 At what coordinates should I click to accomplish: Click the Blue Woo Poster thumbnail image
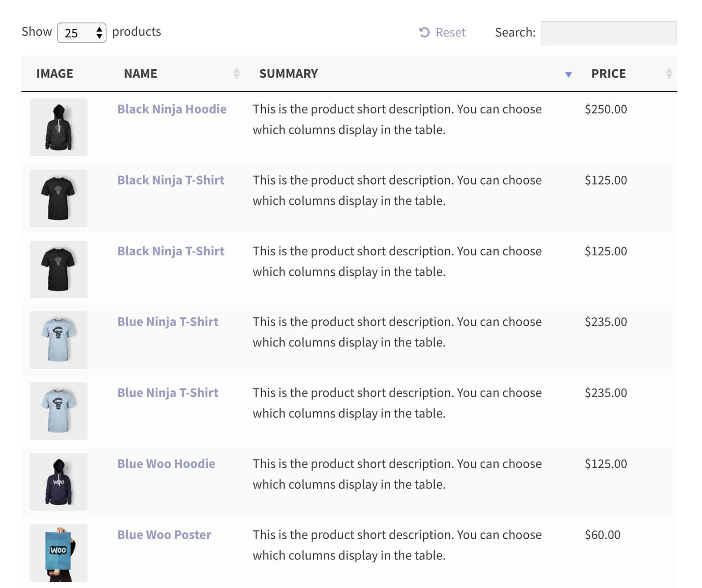(58, 553)
